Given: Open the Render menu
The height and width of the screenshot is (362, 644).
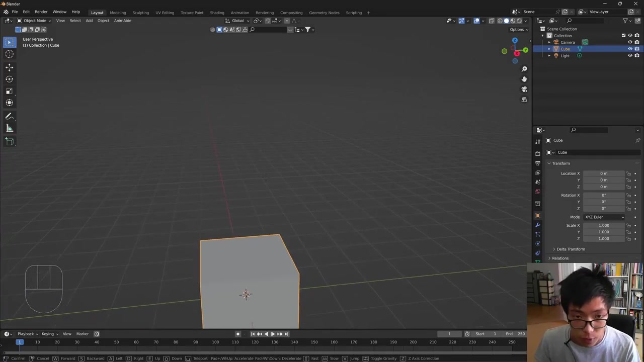Looking at the screenshot, I should [x=41, y=12].
